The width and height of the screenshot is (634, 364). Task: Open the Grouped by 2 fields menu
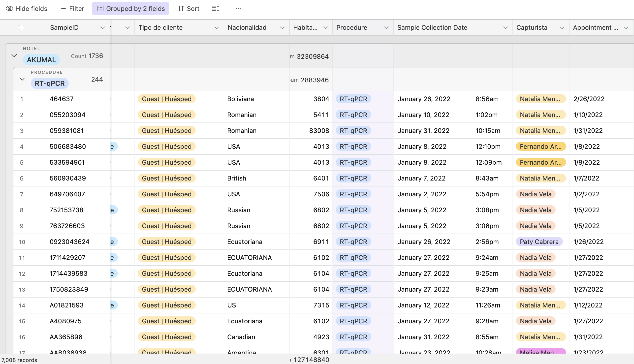tap(130, 8)
